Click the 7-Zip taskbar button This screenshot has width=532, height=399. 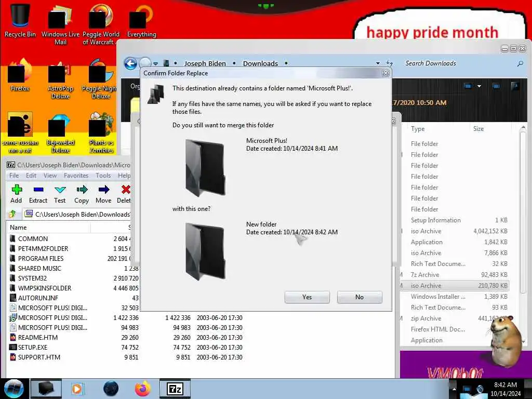[175, 389]
